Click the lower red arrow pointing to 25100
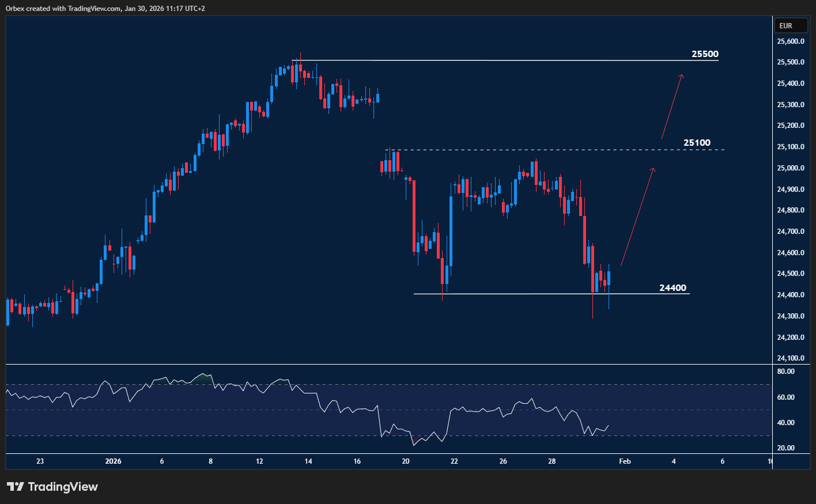Viewport: 816px width, 504px height. tap(637, 217)
